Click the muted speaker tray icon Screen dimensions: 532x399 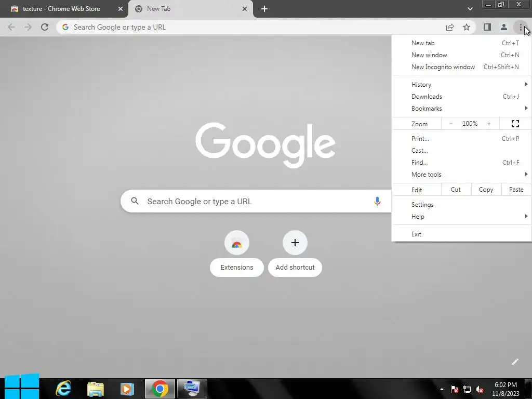click(480, 389)
